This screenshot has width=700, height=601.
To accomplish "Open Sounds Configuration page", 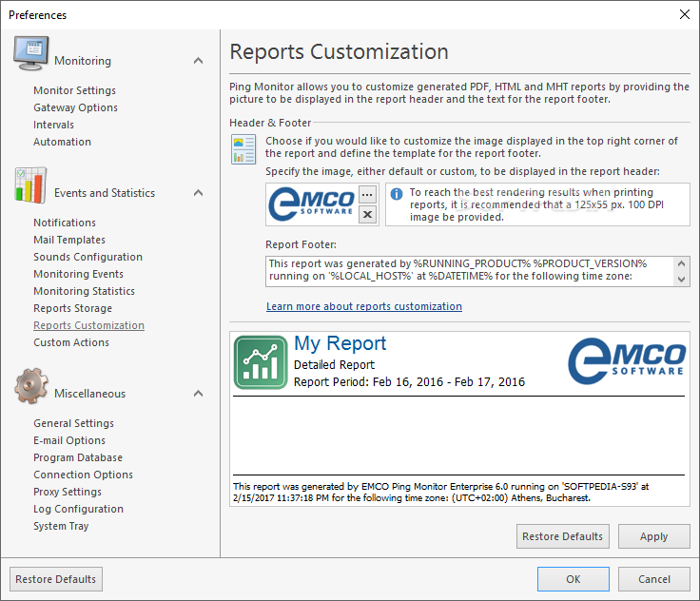I will (87, 257).
